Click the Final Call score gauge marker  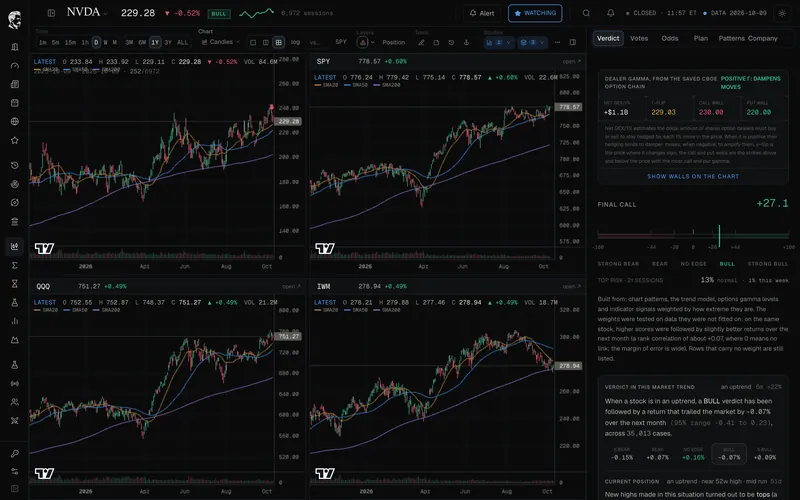[x=719, y=236]
